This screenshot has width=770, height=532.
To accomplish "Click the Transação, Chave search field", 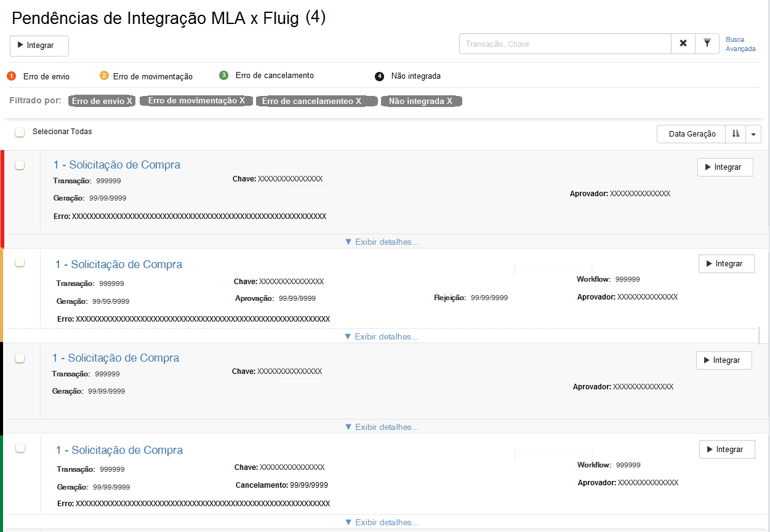I will [x=564, y=44].
